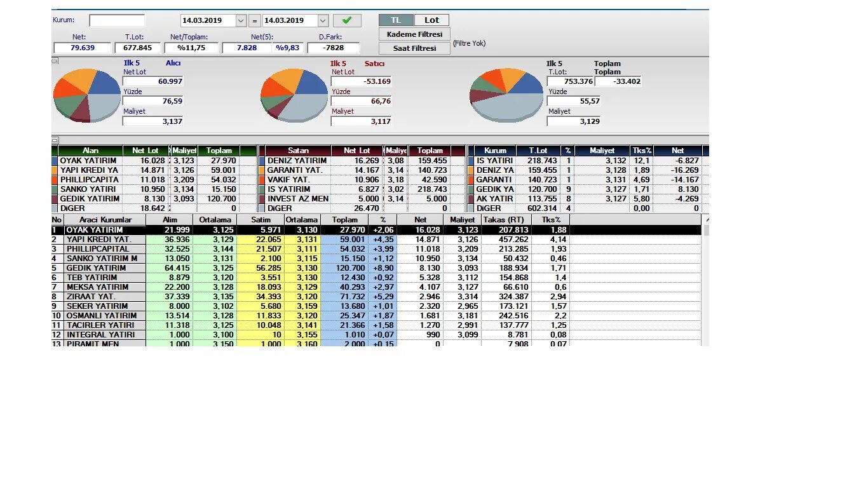
Task: Sort by the T.Lot column header
Action: click(x=537, y=151)
